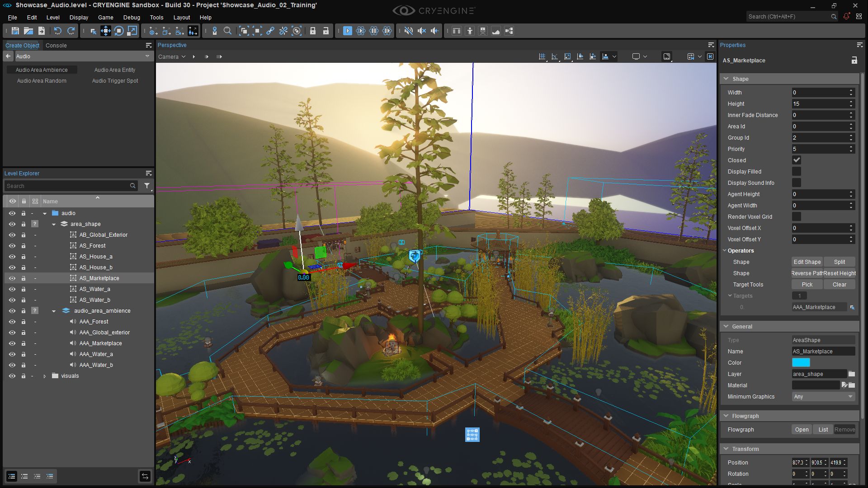Toggle snap to grid in viewport toolbar
Image resolution: width=868 pixels, height=488 pixels.
(542, 56)
